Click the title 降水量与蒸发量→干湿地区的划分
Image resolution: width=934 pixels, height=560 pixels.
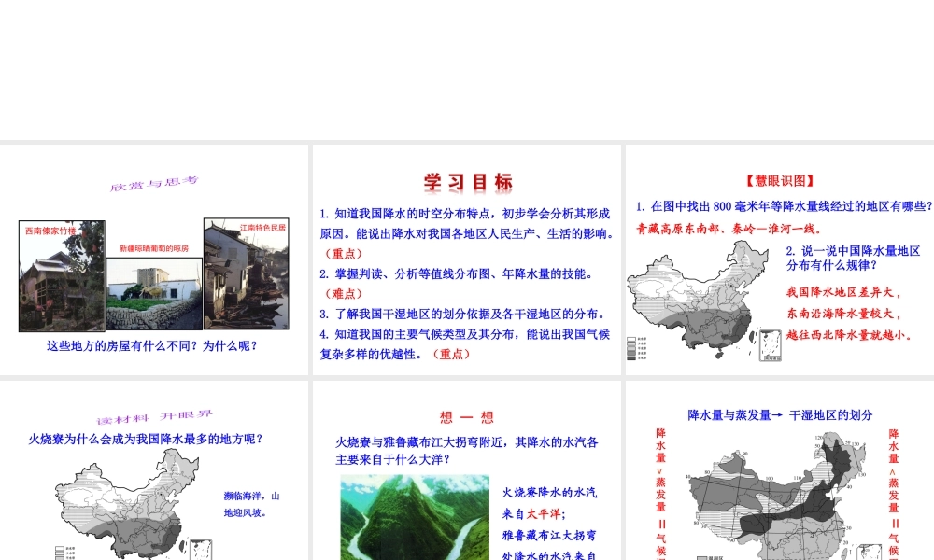[780, 415]
